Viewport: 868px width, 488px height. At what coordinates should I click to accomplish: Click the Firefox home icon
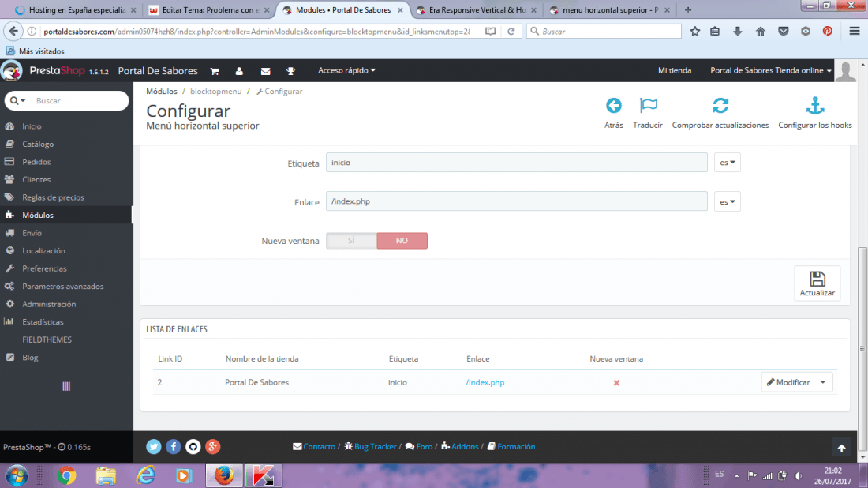coord(761,32)
